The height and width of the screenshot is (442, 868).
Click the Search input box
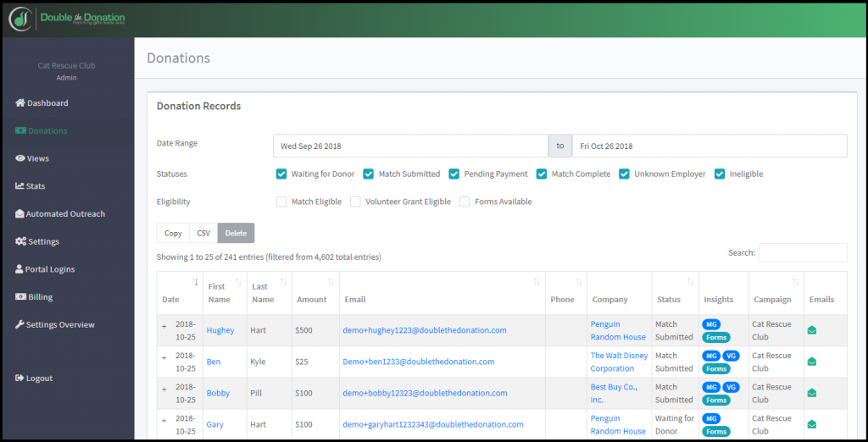[803, 252]
